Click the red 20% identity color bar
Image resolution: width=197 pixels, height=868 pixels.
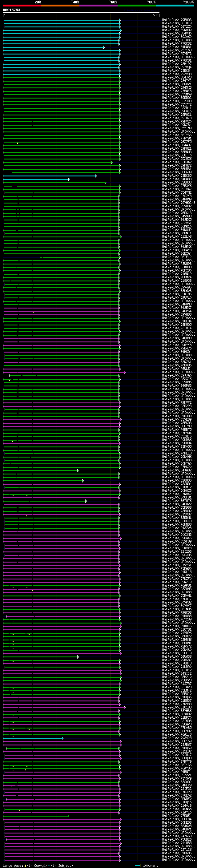click(22, 6)
